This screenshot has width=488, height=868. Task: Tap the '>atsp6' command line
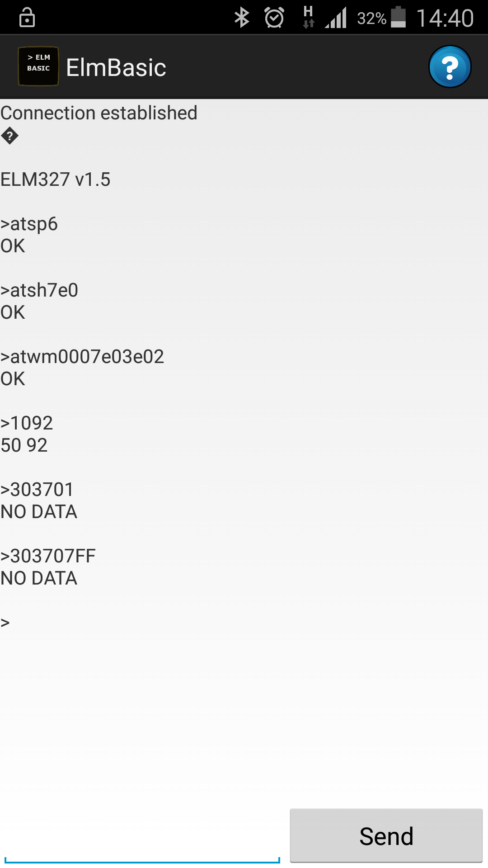(x=29, y=224)
